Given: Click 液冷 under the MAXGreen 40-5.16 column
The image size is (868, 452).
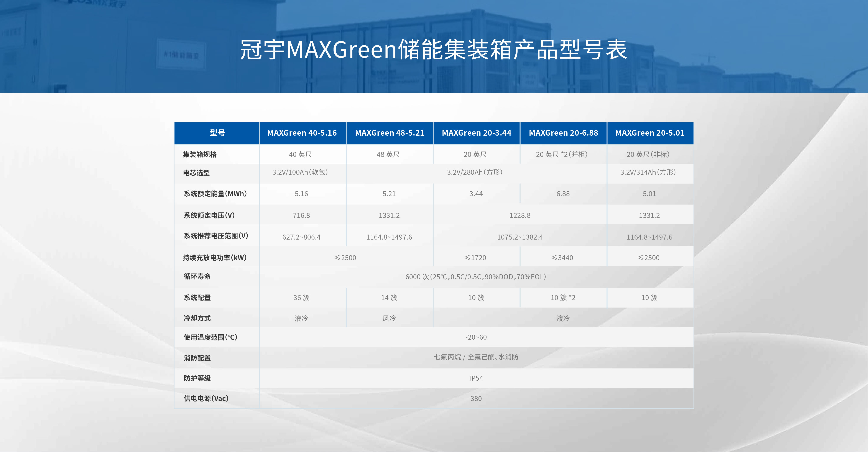Looking at the screenshot, I should click(301, 319).
